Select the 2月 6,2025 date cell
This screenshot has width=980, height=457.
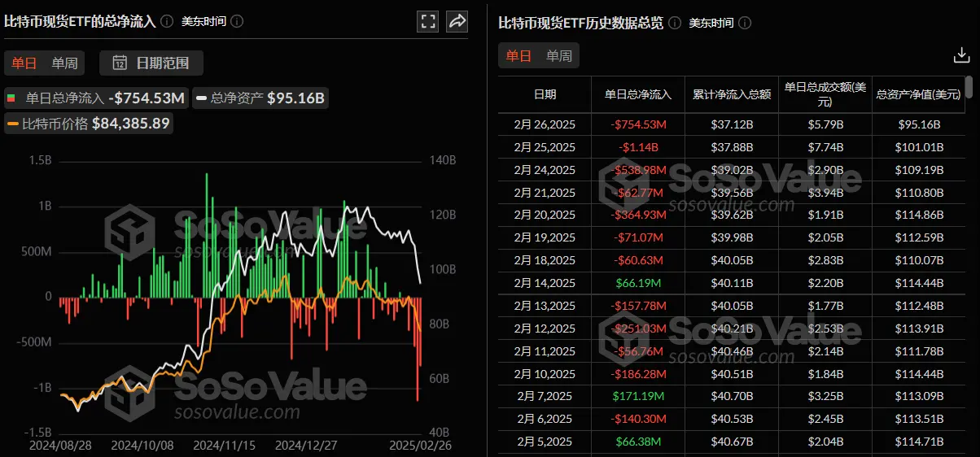pyautogui.click(x=545, y=420)
